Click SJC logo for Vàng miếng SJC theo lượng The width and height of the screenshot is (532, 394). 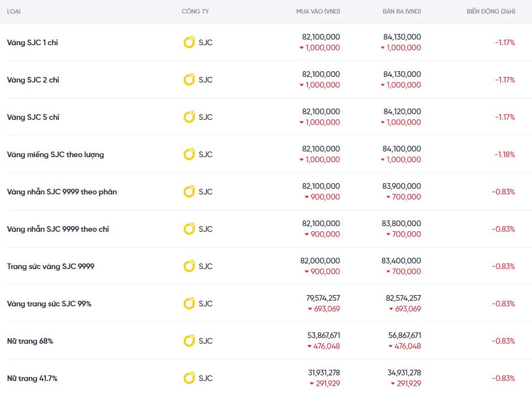[189, 154]
